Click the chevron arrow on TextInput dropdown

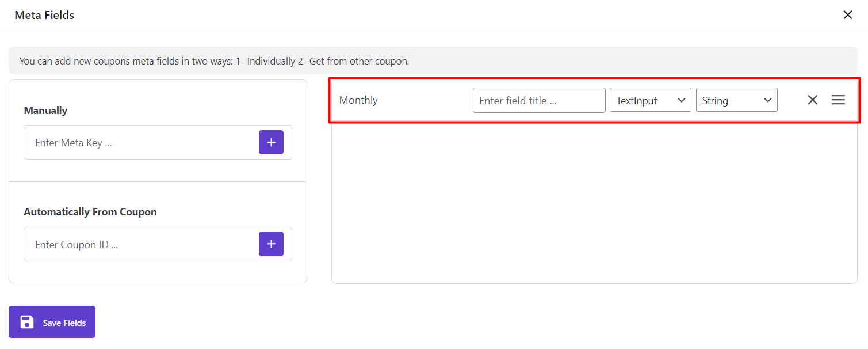[x=682, y=100]
